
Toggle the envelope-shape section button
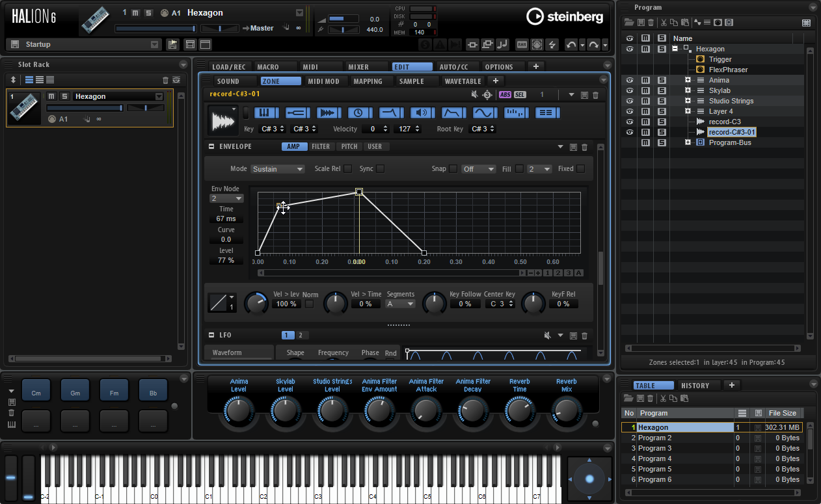[x=453, y=113]
